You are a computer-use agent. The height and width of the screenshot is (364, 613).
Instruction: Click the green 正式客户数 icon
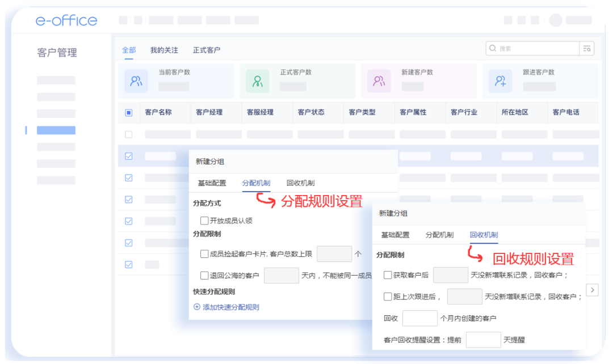click(x=257, y=81)
